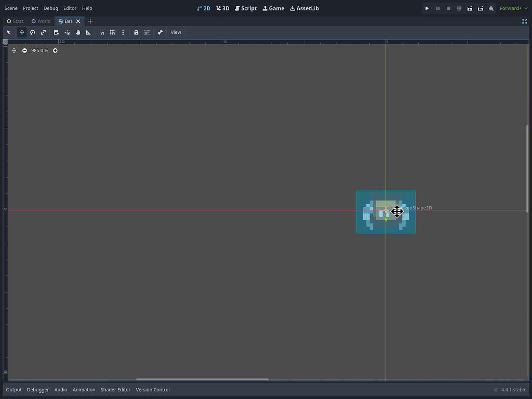Open the list selectable nodes tool

click(56, 32)
